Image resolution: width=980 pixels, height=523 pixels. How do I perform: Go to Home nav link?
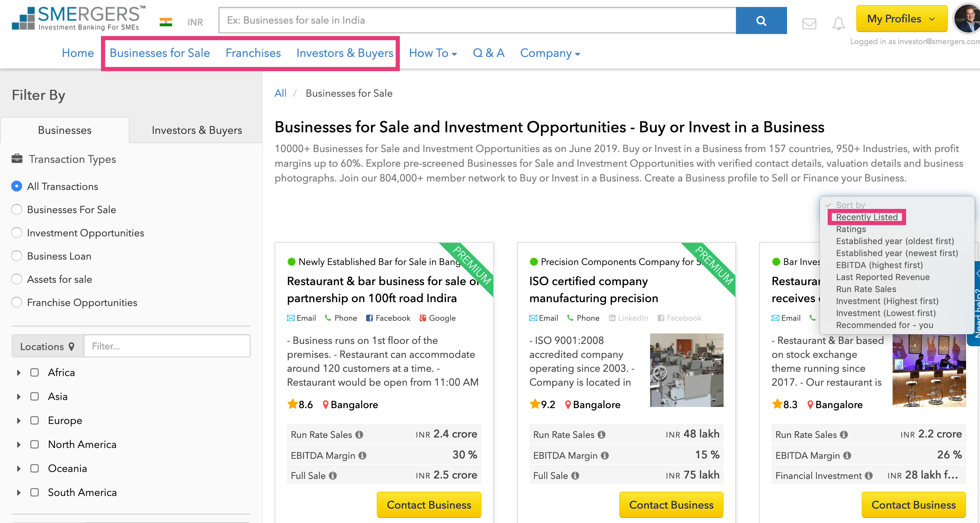(x=78, y=53)
